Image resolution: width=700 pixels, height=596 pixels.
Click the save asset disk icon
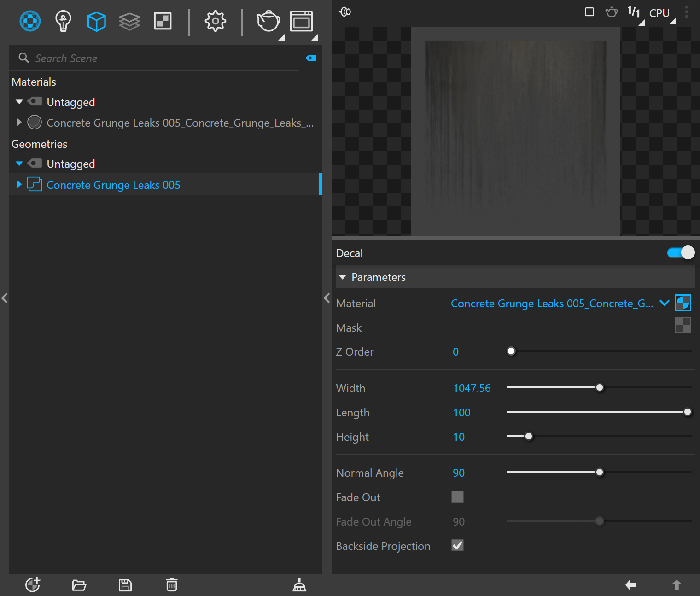(125, 585)
